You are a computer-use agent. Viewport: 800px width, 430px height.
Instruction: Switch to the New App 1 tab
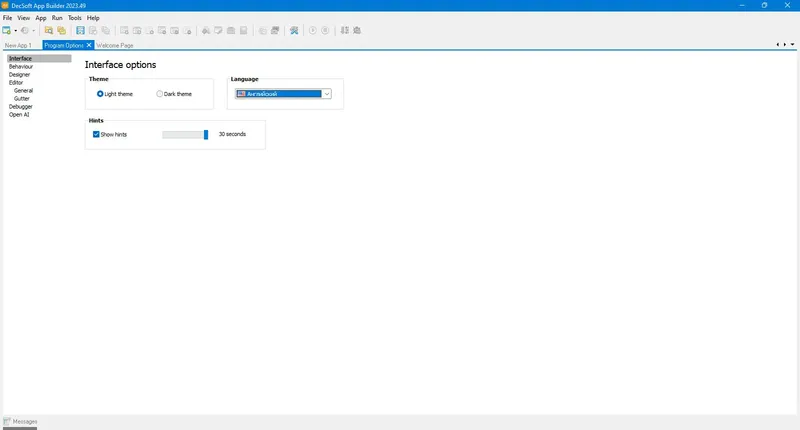coord(18,45)
